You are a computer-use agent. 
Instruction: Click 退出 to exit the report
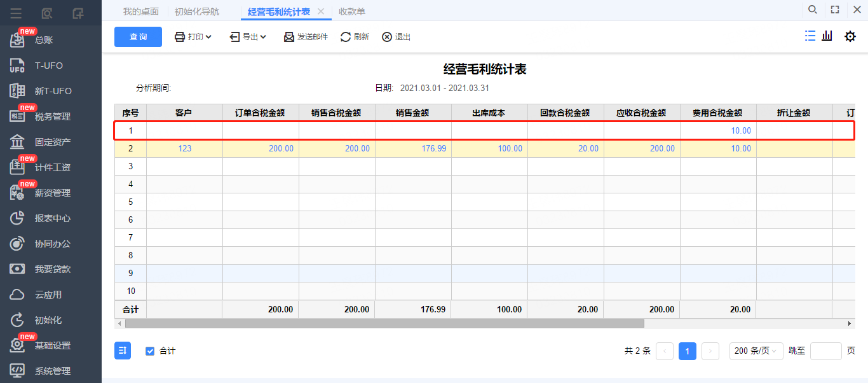pos(396,37)
